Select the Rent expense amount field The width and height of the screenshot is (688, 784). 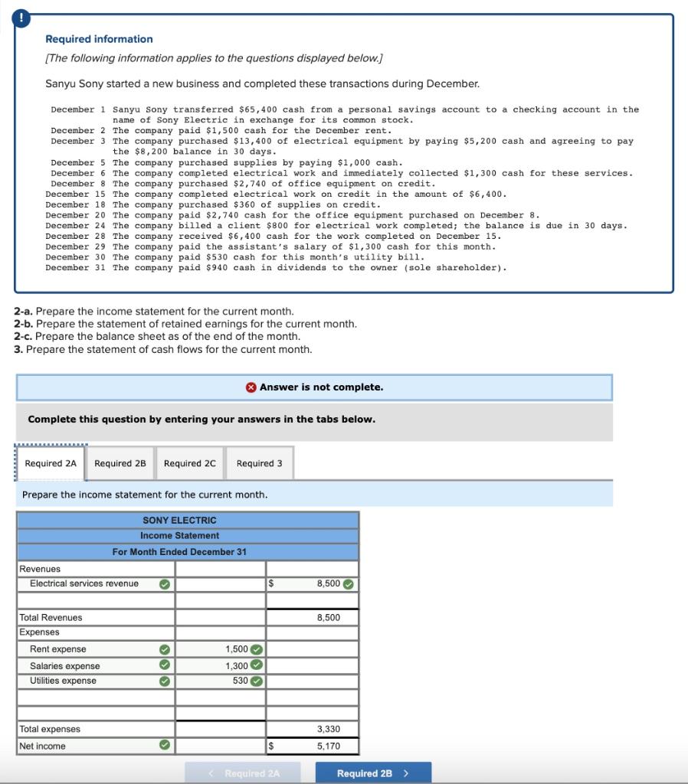220,649
